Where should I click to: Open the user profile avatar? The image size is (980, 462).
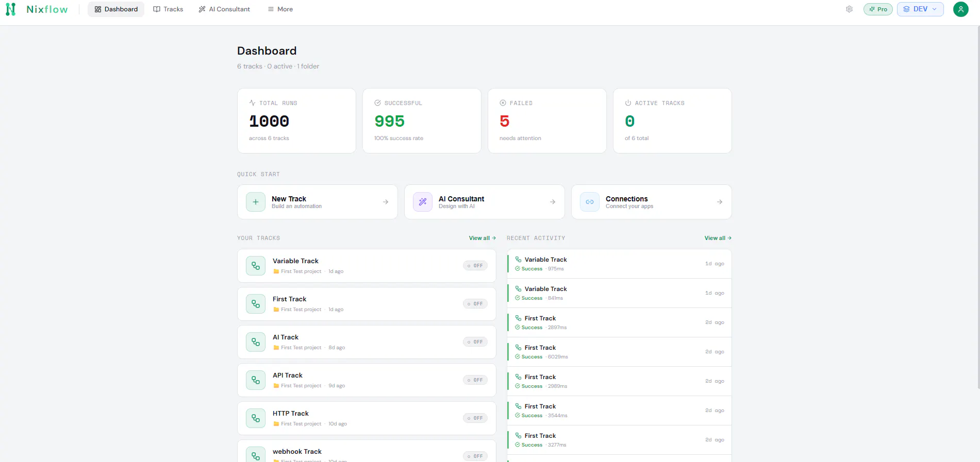click(960, 9)
